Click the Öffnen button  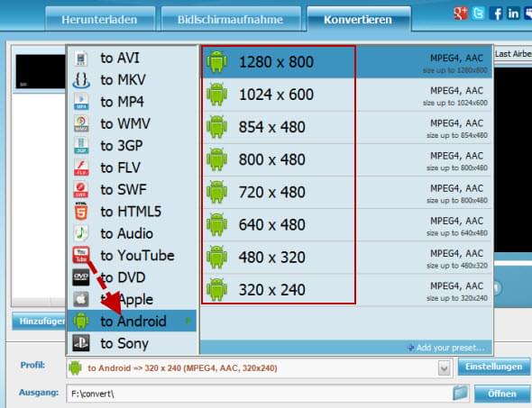point(502,394)
